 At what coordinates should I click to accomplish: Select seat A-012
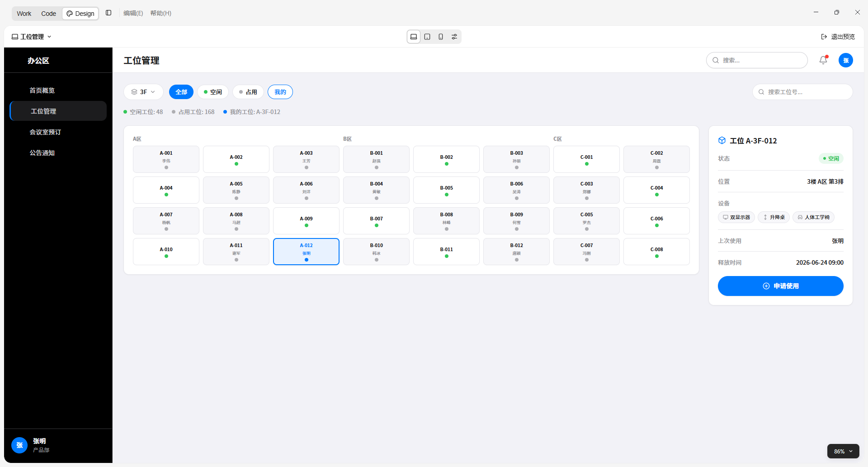click(x=306, y=252)
